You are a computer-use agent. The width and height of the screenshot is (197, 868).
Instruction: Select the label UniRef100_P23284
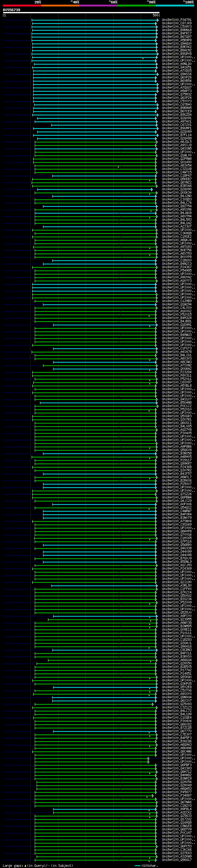click(177, 372)
